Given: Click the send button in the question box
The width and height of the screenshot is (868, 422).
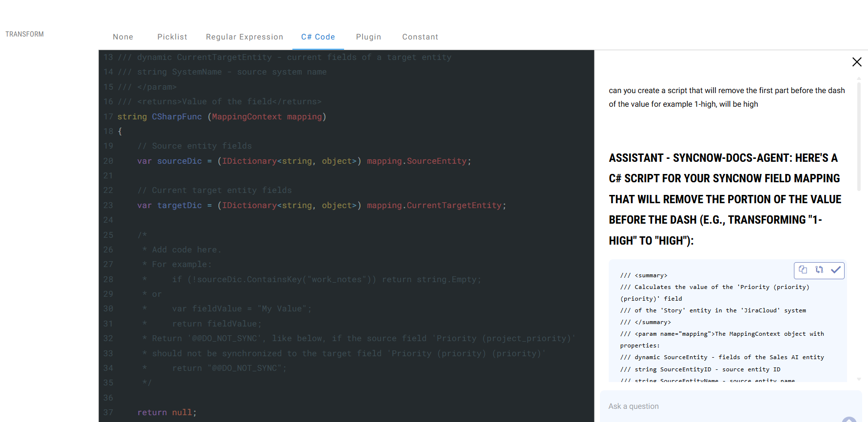Looking at the screenshot, I should point(849,420).
